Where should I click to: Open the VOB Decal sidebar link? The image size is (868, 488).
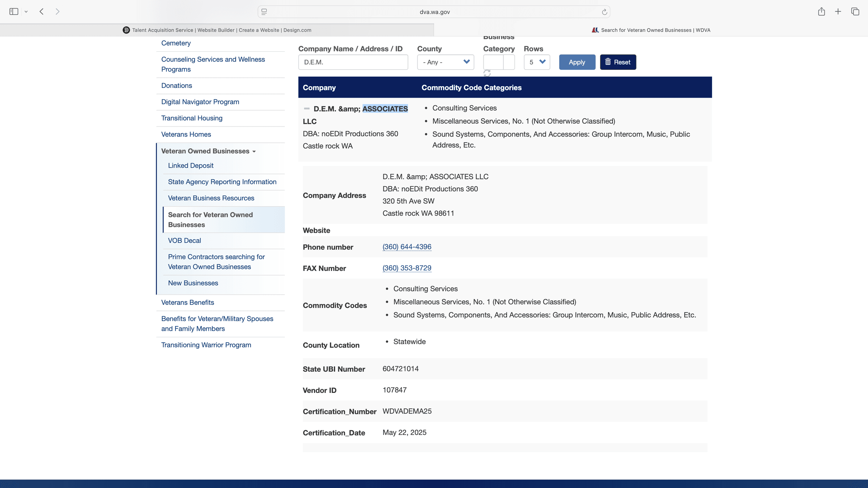coord(184,241)
